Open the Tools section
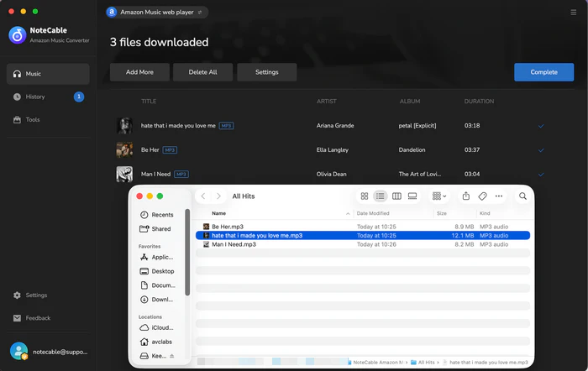The width and height of the screenshot is (588, 371). (x=48, y=119)
